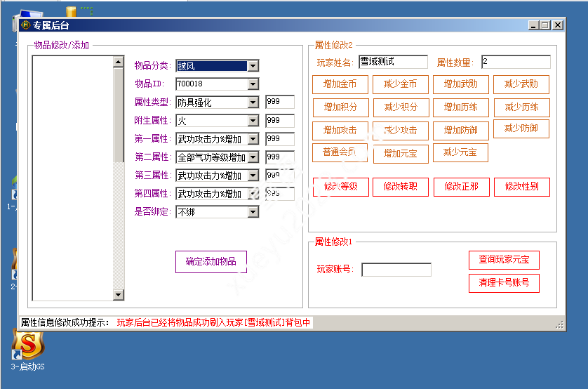
Task: Maximize the 专属后台 window
Action: coord(545,25)
